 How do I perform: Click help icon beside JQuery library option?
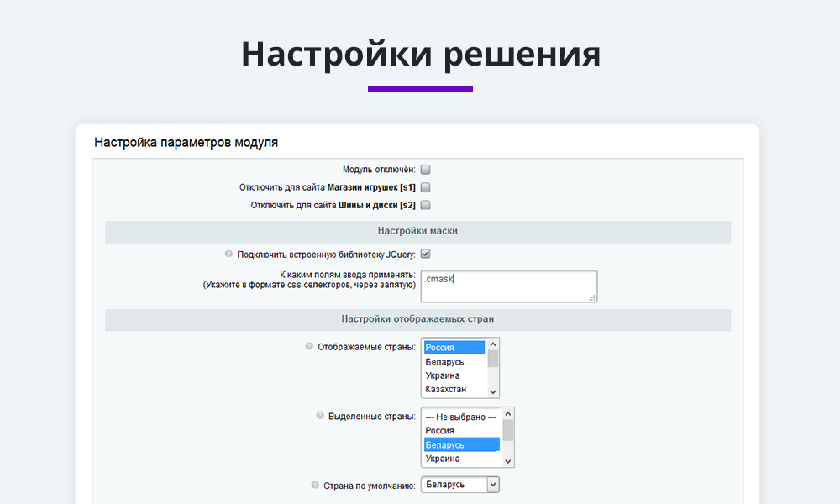228,254
